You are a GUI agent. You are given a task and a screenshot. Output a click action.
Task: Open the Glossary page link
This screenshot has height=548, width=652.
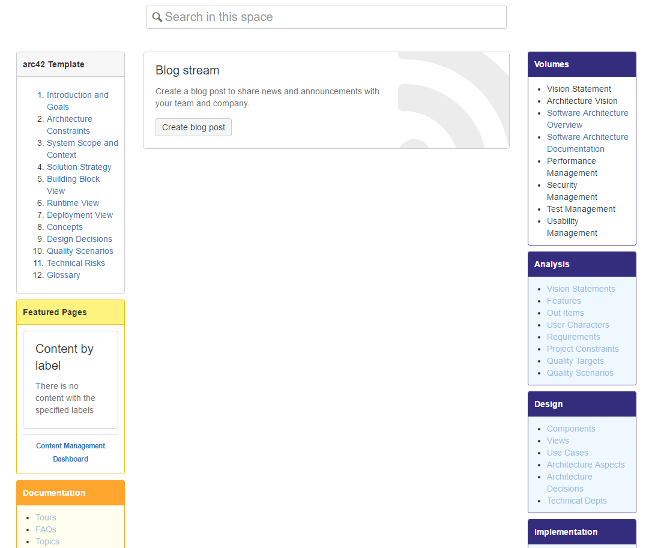click(x=63, y=275)
